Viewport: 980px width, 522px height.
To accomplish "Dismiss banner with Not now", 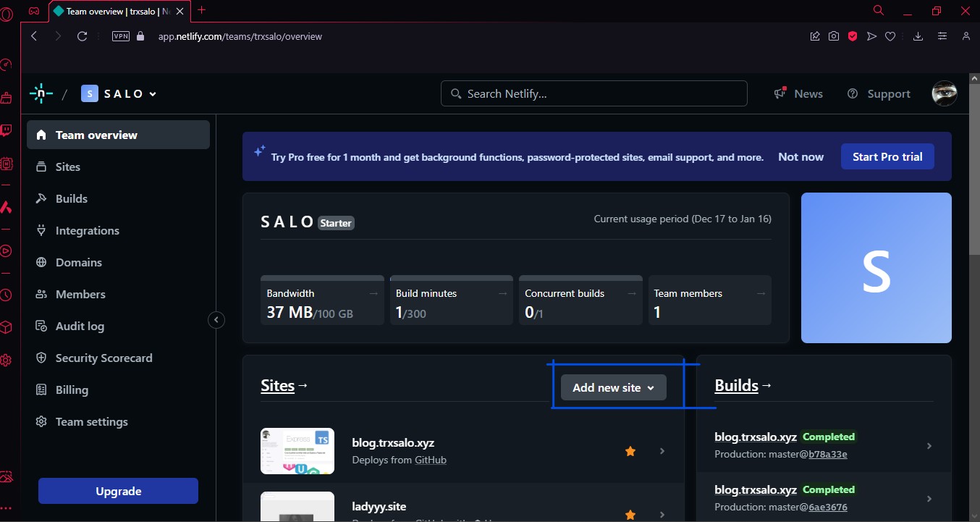I will (x=801, y=156).
